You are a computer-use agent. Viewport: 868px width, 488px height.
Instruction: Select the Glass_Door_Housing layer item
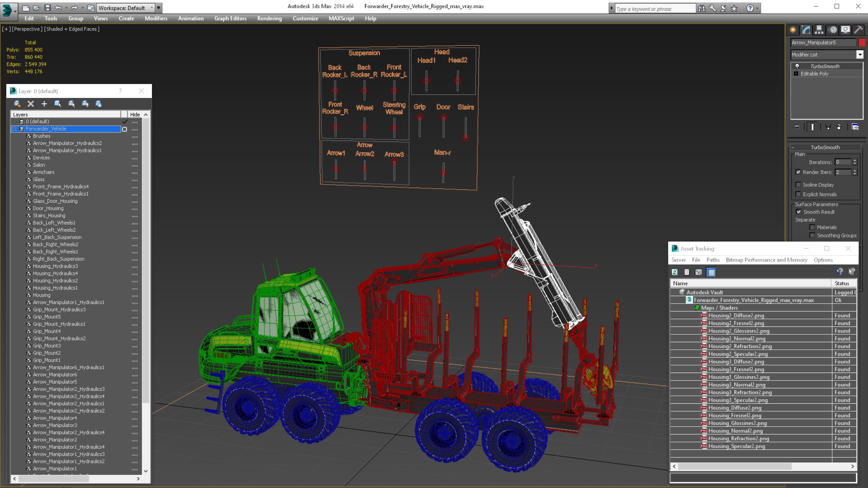pos(55,201)
